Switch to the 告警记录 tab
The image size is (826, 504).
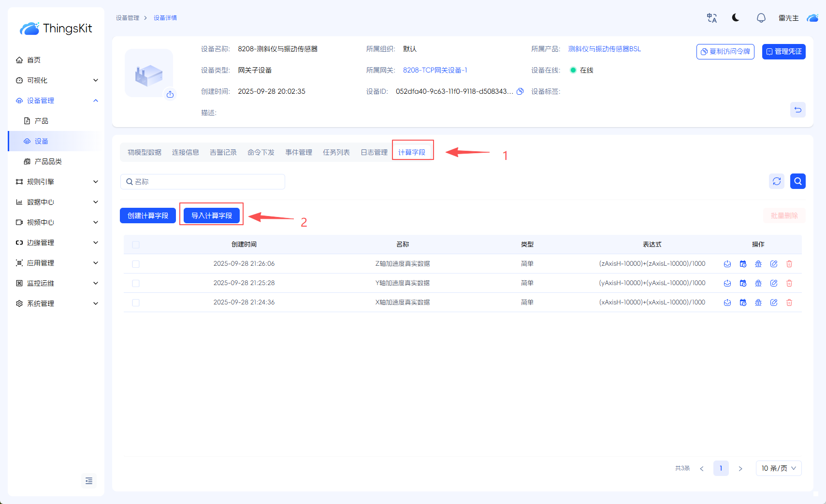(223, 152)
